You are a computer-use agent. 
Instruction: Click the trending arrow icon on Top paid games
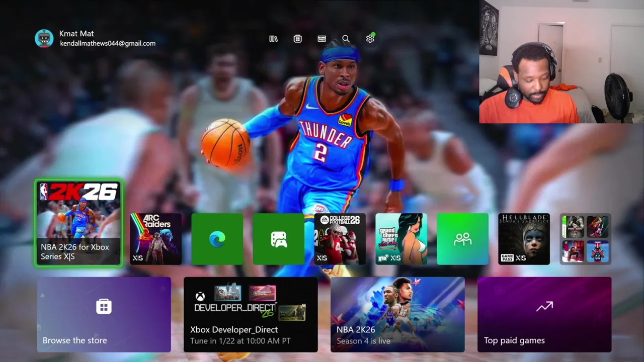(544, 306)
